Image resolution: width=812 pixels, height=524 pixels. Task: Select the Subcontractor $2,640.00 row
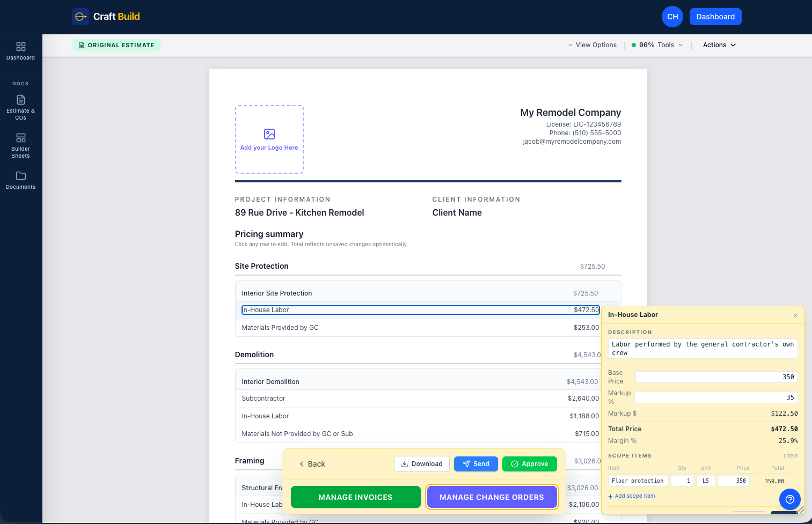421,398
